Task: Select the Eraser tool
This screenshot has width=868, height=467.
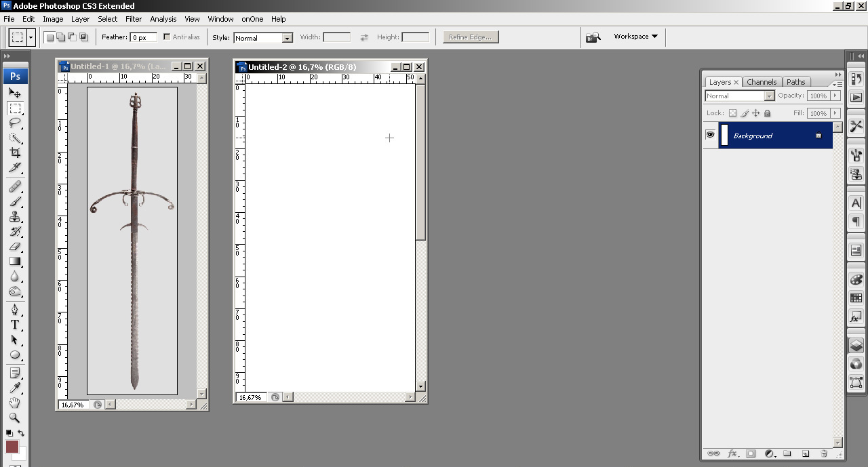Action: pos(14,247)
